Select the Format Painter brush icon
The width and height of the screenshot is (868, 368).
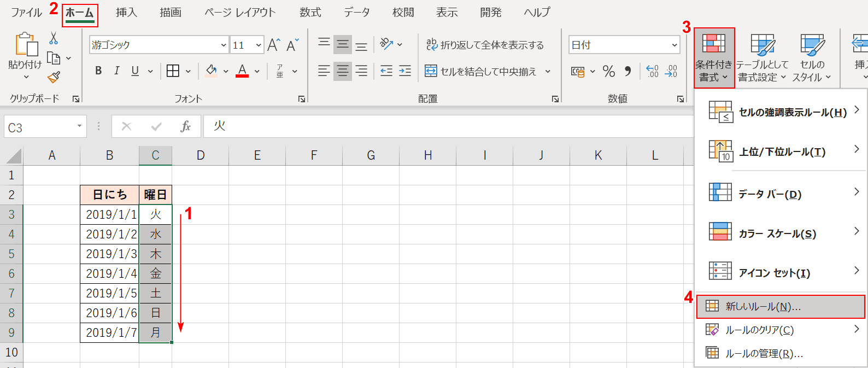pyautogui.click(x=54, y=77)
